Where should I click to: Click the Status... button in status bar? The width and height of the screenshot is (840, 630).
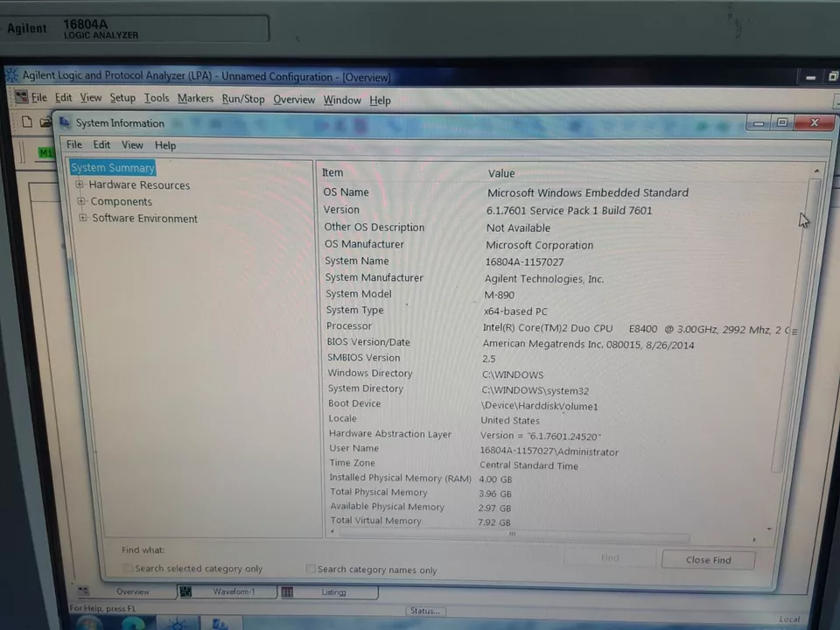point(425,611)
